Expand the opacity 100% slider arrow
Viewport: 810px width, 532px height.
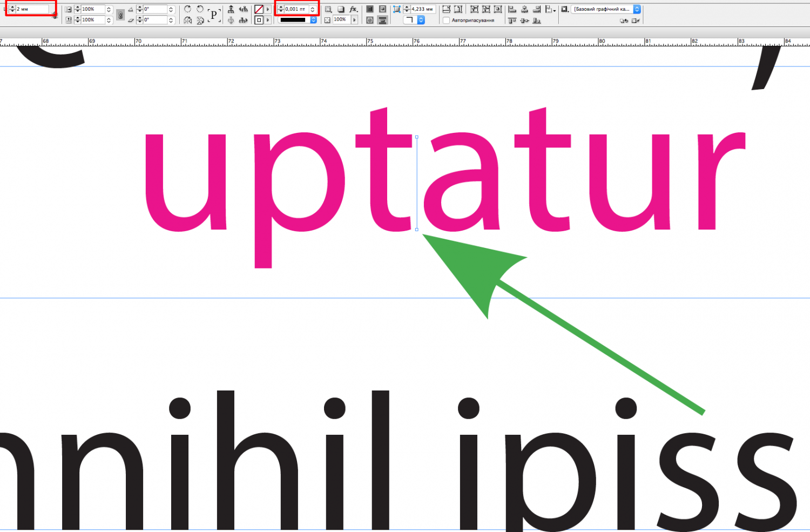click(354, 20)
